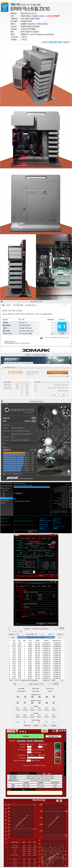Screen dimensions: 72x868
Task: Open the Help menu in Cinebench R15
Action: coord(6,404)
